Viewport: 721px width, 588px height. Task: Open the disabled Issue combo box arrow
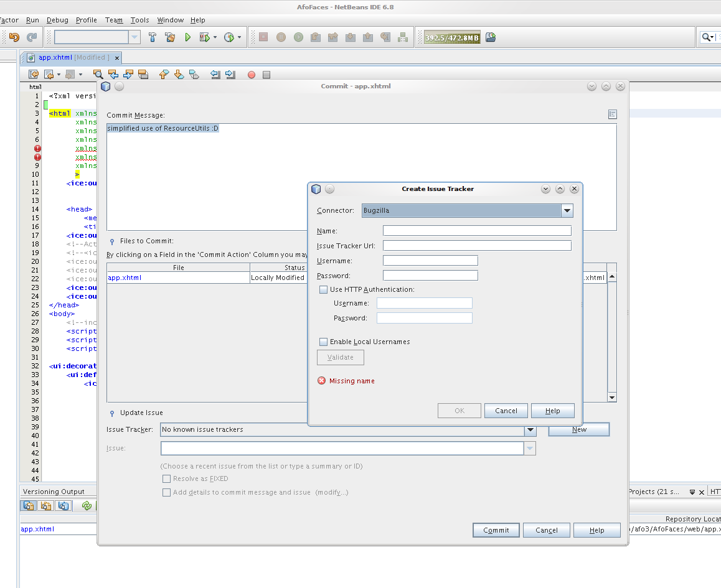(530, 449)
